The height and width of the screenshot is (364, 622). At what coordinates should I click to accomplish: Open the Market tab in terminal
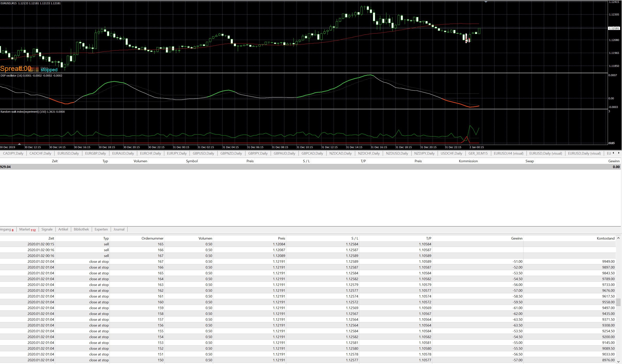tap(27, 229)
